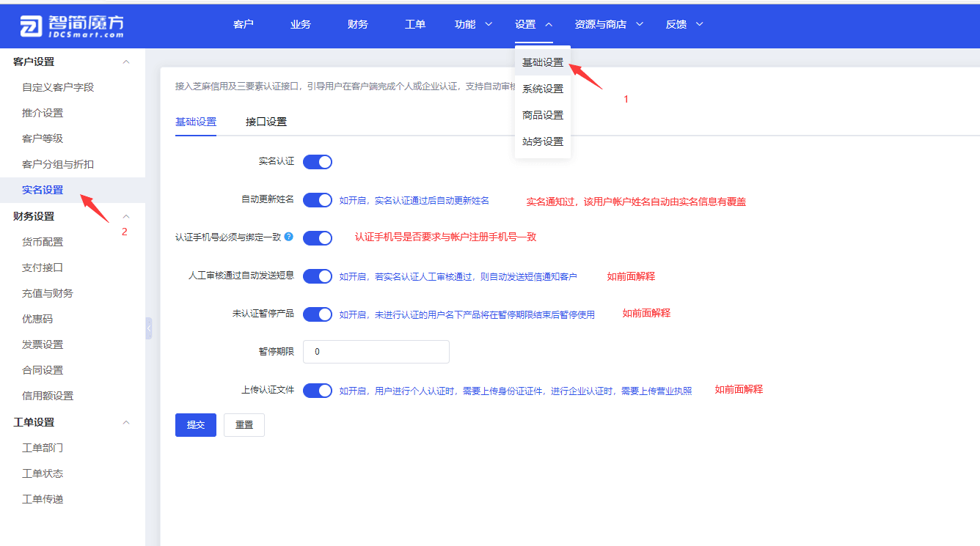Screen dimensions: 980x546
Task: Disable 认证手机号必须与绑定一致 switch
Action: [x=318, y=238]
